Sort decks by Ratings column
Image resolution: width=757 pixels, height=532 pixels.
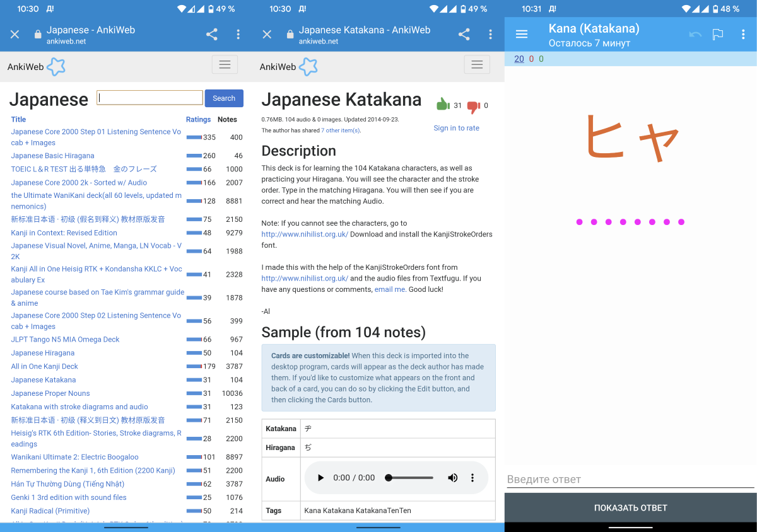(198, 119)
